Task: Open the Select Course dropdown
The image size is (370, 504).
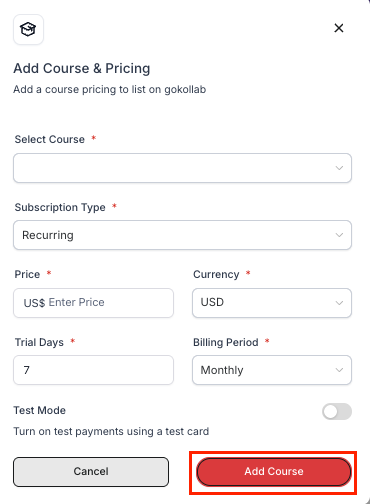Action: coord(182,168)
